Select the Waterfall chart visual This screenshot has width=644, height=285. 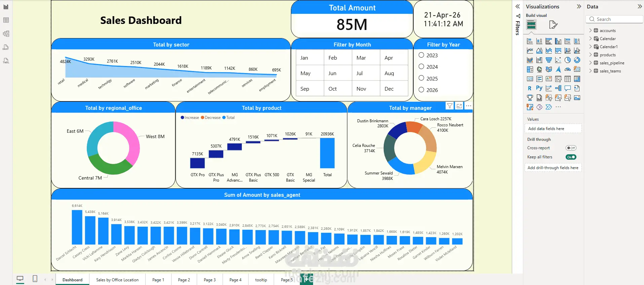click(x=539, y=60)
